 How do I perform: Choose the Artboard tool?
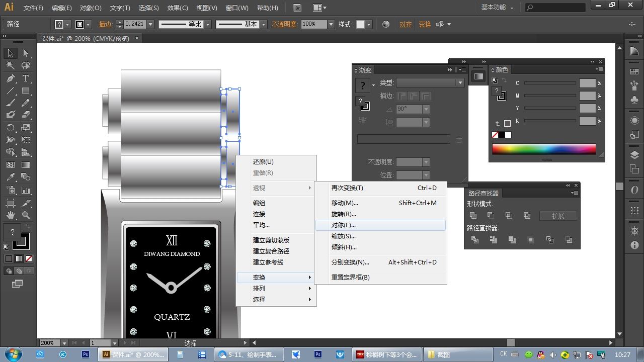click(x=11, y=203)
